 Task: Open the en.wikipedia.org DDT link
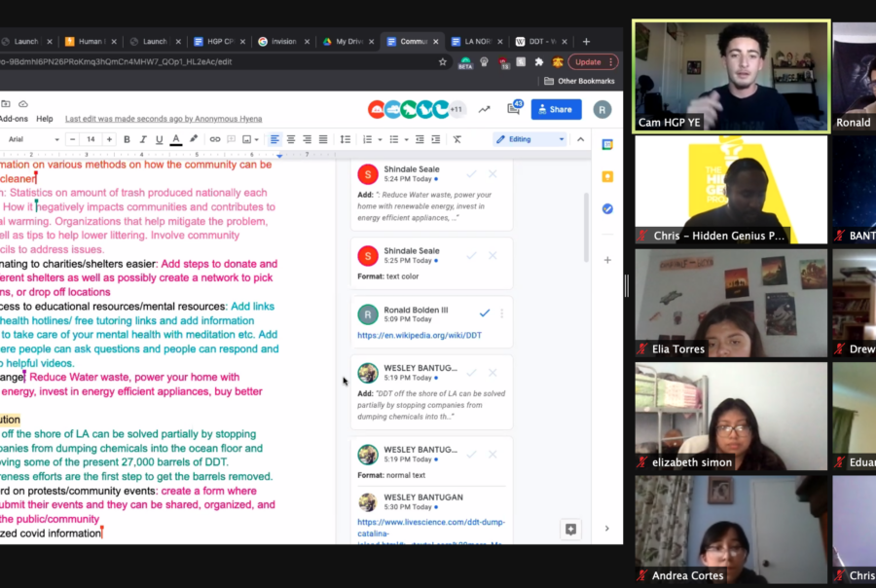[x=420, y=336]
